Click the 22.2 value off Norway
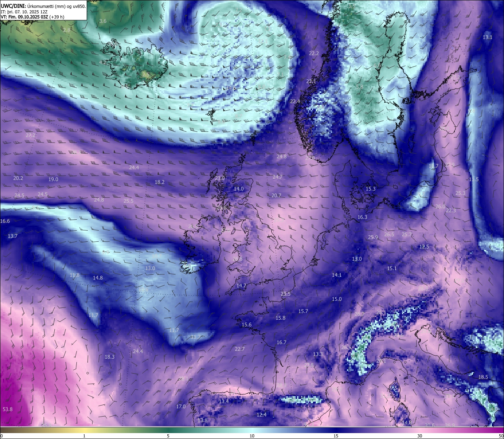Image resolution: width=504 pixels, height=439 pixels. [x=314, y=53]
